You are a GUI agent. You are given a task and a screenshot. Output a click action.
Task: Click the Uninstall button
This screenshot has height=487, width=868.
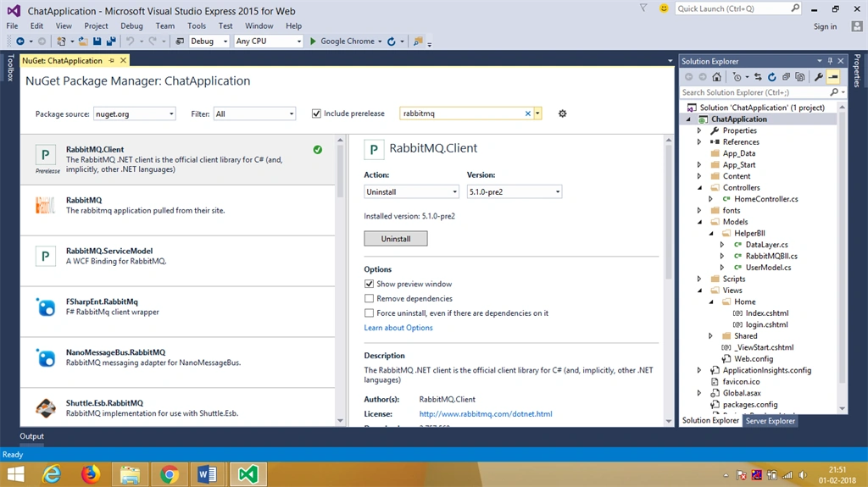396,239
